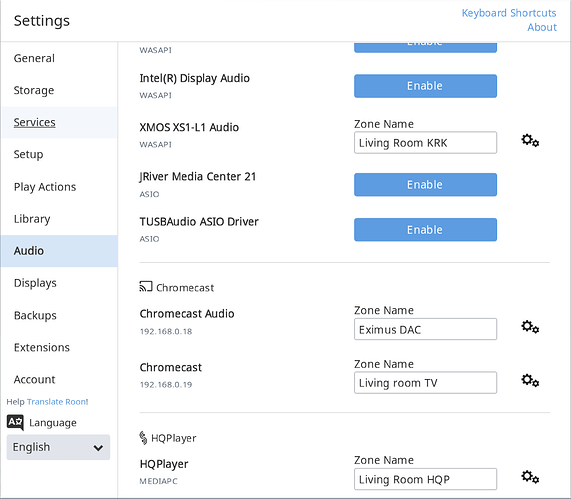Edit the Eximus DAC zone name field
Image resolution: width=571 pixels, height=499 pixels.
[425, 329]
